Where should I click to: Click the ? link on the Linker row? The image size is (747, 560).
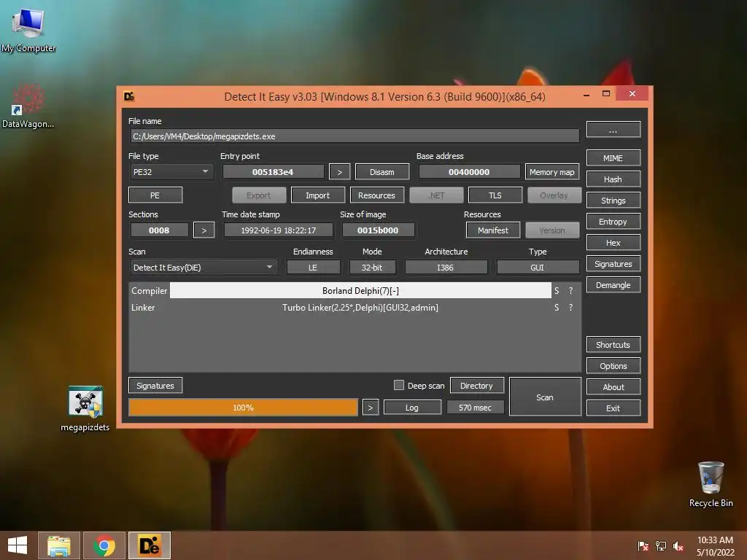tap(570, 308)
